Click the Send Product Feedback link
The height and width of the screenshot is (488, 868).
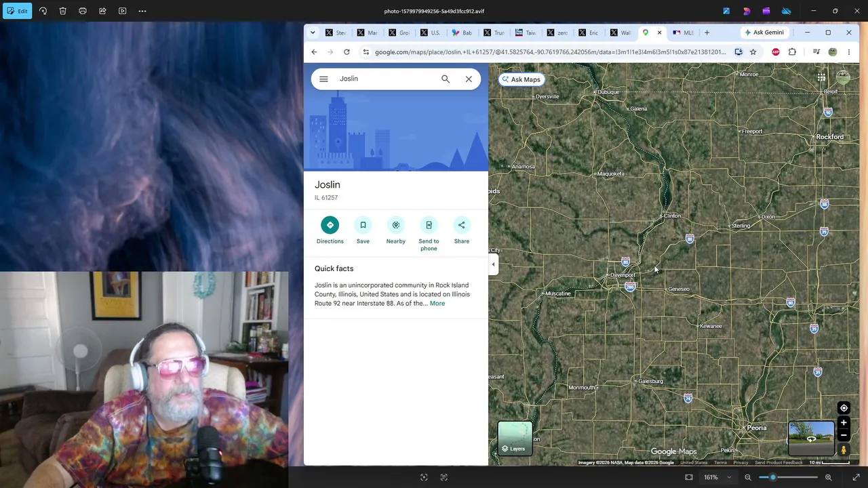778,463
